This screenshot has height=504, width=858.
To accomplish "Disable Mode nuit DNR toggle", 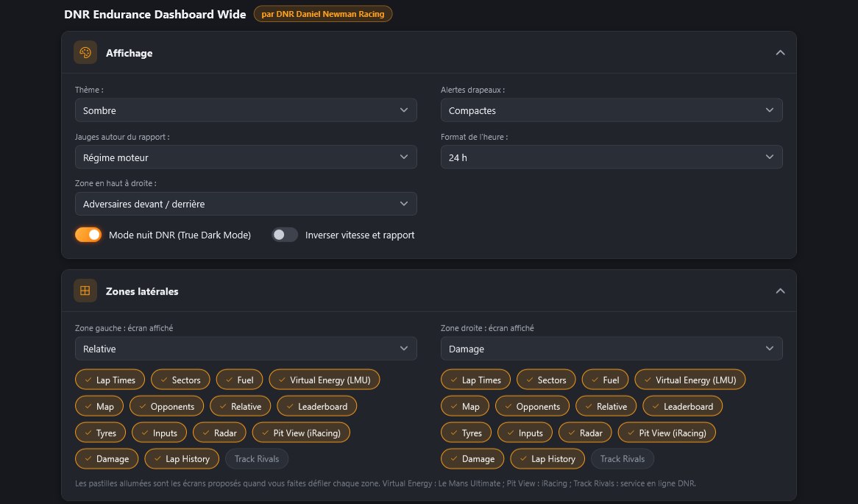I will point(88,235).
